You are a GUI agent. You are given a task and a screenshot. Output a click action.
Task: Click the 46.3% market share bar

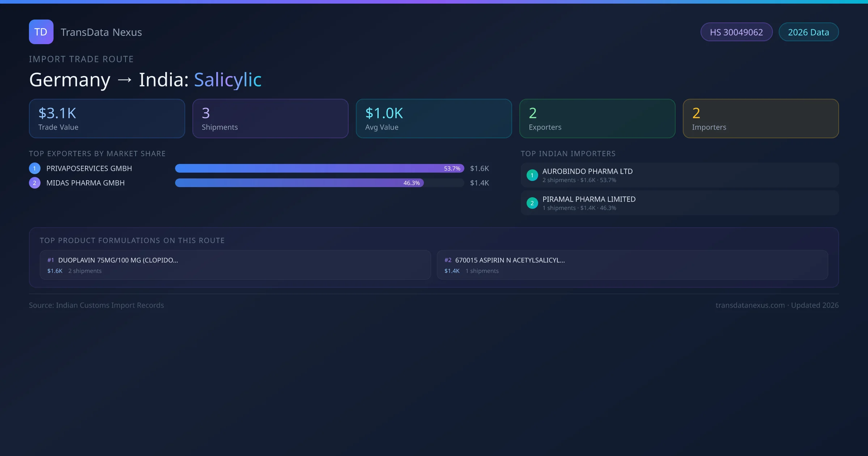[x=299, y=183]
